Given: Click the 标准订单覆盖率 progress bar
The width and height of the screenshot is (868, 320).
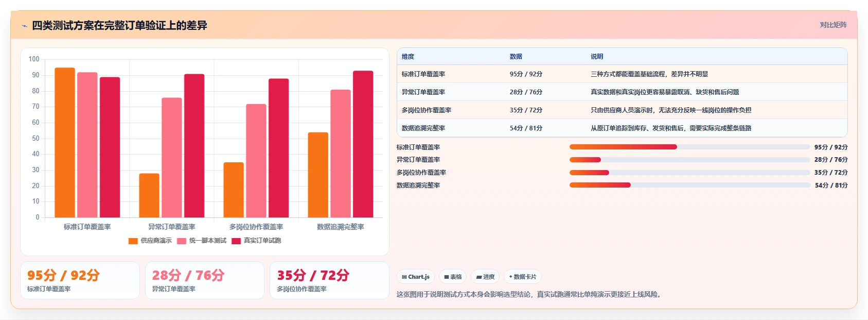Looking at the screenshot, I should click(x=689, y=147).
